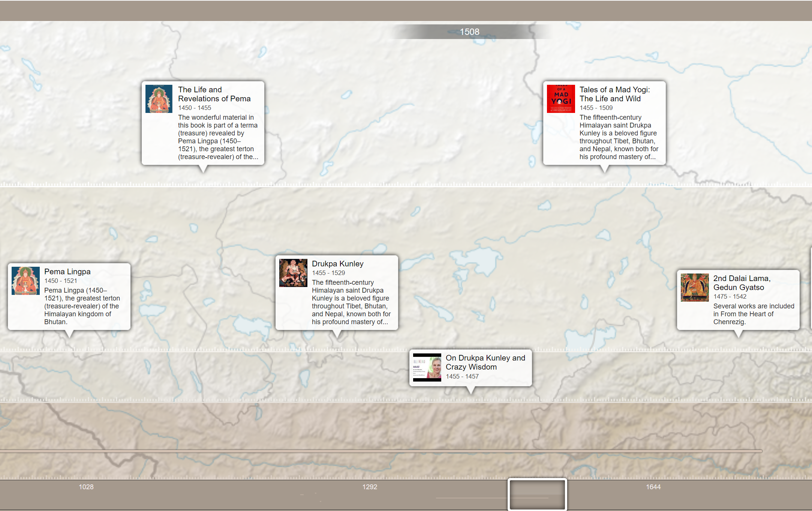The image size is (812, 511).
Task: Click the Pema Lingpa title link
Action: pos(67,271)
